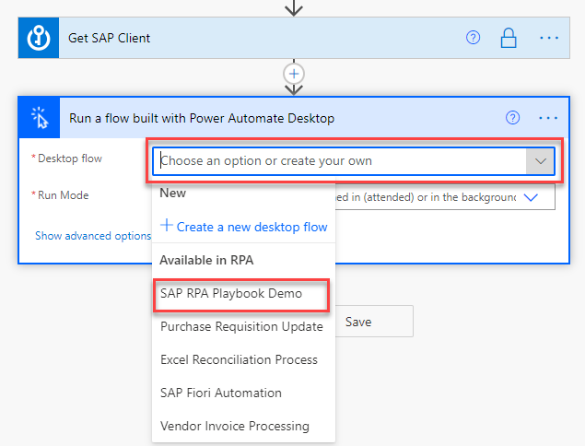Click the Run a flow built with Power Automate Desktop title
585x446 pixels.
pos(202,118)
